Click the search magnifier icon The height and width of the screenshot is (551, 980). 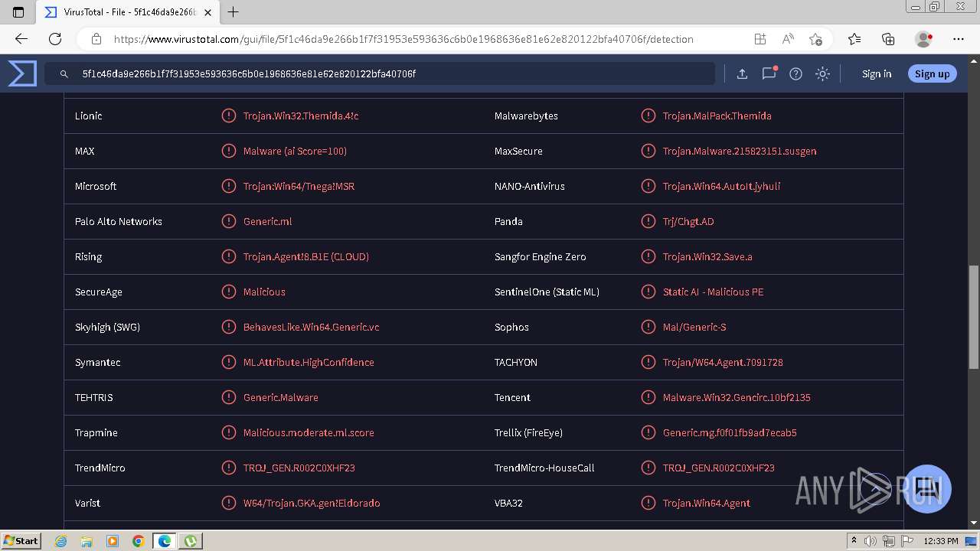pos(64,74)
